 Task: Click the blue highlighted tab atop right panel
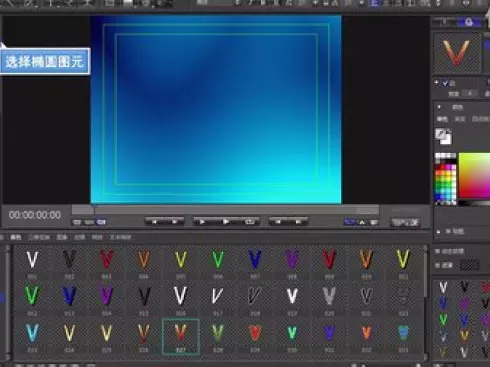(469, 23)
